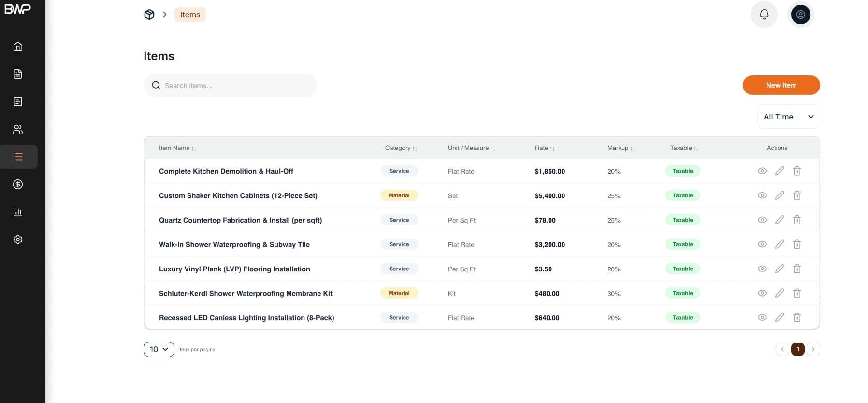Image resolution: width=868 pixels, height=403 pixels.
Task: Click the notifications bell icon
Action: pyautogui.click(x=764, y=15)
